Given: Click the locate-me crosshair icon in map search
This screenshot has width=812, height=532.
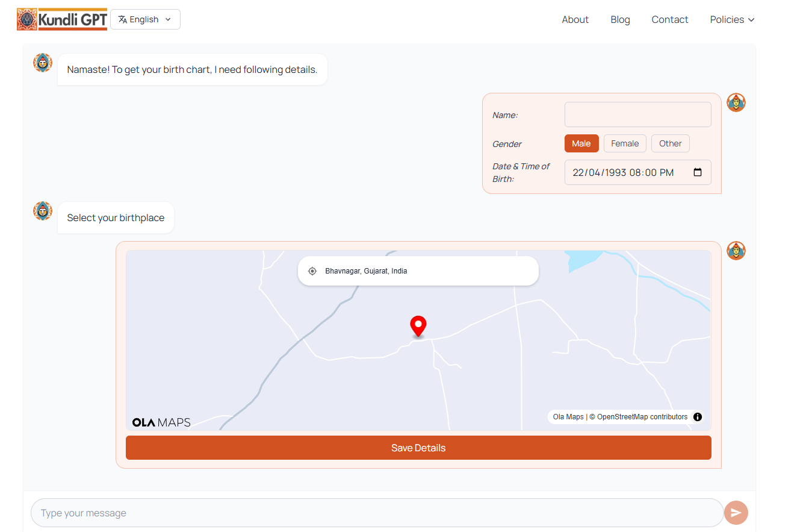Looking at the screenshot, I should point(312,271).
